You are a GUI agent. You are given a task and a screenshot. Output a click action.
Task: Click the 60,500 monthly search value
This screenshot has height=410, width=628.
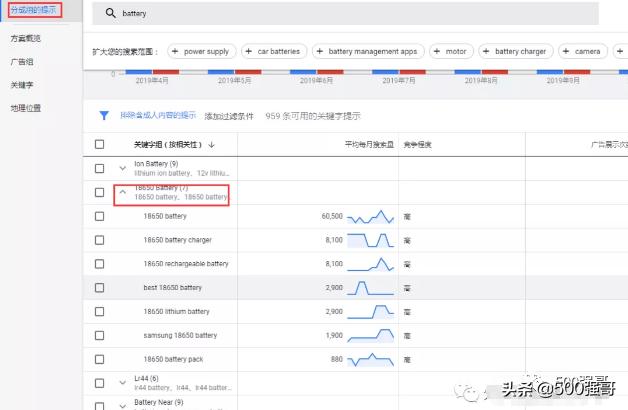pyautogui.click(x=332, y=216)
